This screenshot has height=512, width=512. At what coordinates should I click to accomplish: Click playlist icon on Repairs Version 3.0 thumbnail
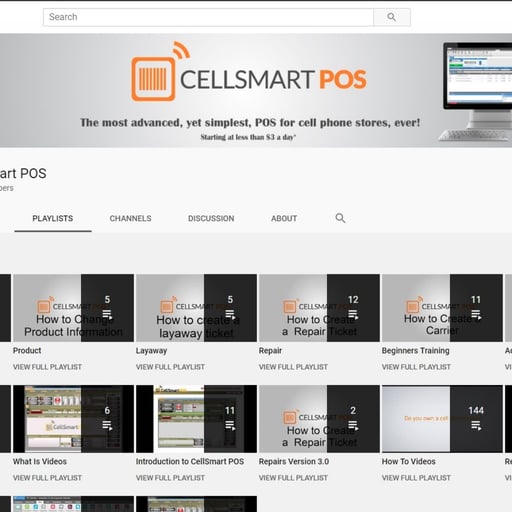point(353,425)
